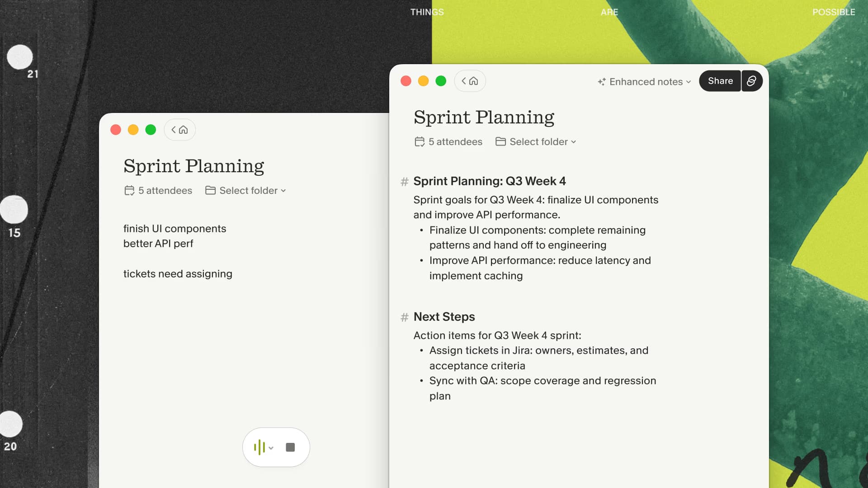Click the folder icon in the left window
The image size is (868, 488).
[210, 190]
